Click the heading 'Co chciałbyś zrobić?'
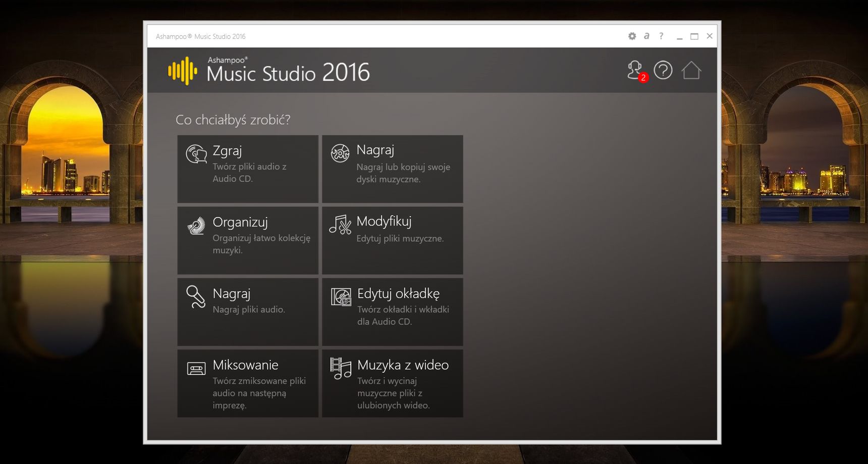Image resolution: width=868 pixels, height=464 pixels. coord(233,120)
